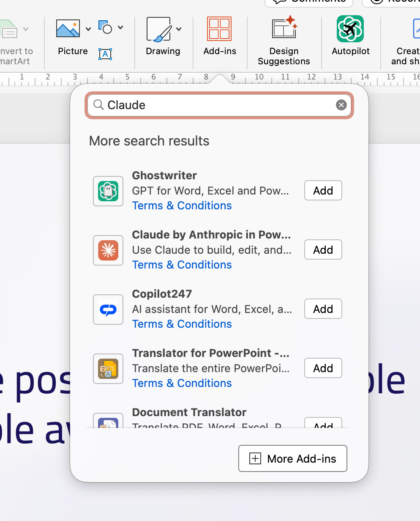Click the Claude starburst icon
The image size is (420, 521).
click(108, 250)
